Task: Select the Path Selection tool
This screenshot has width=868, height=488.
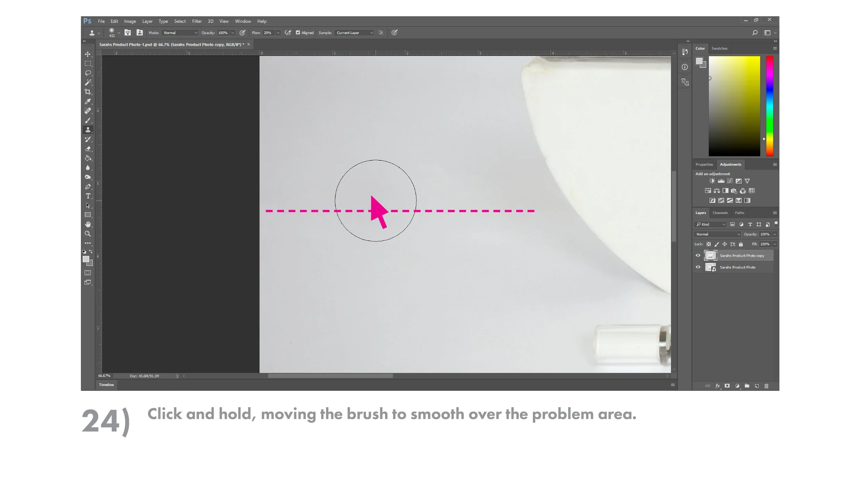Action: [x=88, y=205]
